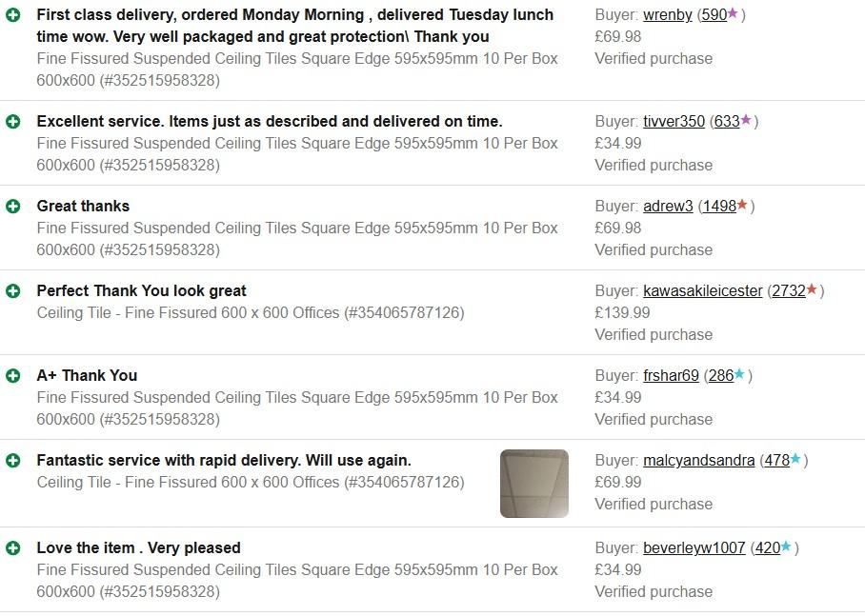Click feedback score 478 beside malcyandsandra

(x=776, y=461)
